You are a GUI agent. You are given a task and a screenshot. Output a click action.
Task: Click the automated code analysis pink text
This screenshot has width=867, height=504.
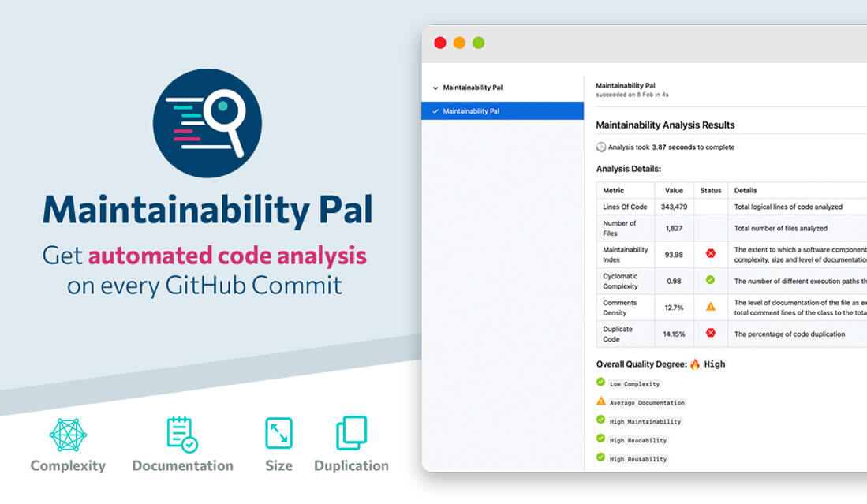point(227,256)
